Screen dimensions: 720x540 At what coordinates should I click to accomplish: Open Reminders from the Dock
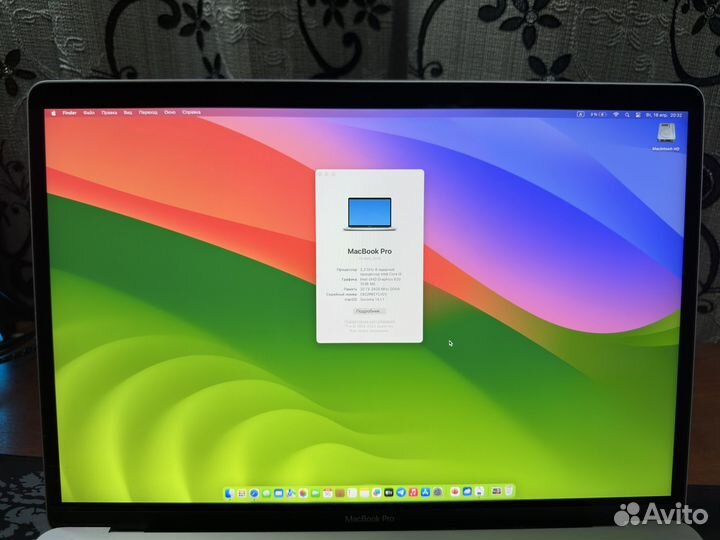pos(352,493)
